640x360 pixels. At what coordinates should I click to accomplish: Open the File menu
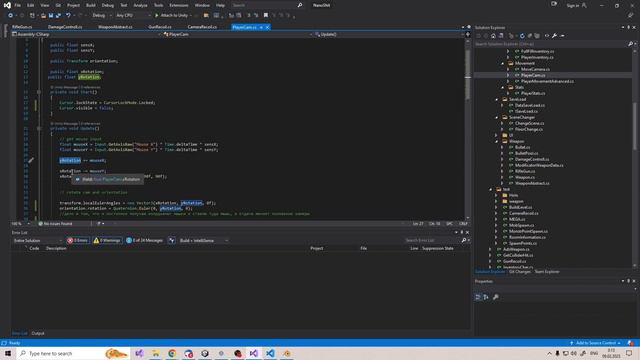click(x=18, y=5)
